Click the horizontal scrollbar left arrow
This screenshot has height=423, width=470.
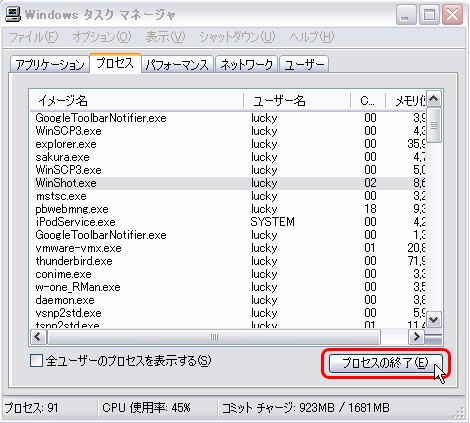[x=39, y=337]
